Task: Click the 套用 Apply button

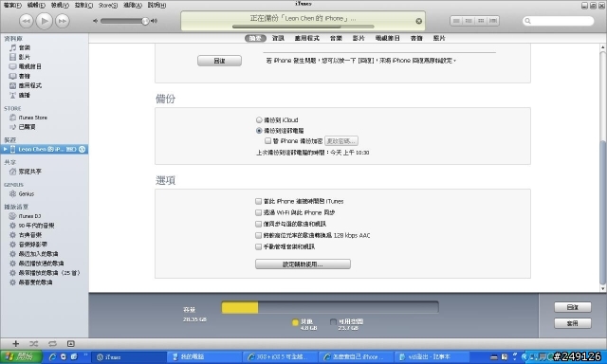Action: 573,323
